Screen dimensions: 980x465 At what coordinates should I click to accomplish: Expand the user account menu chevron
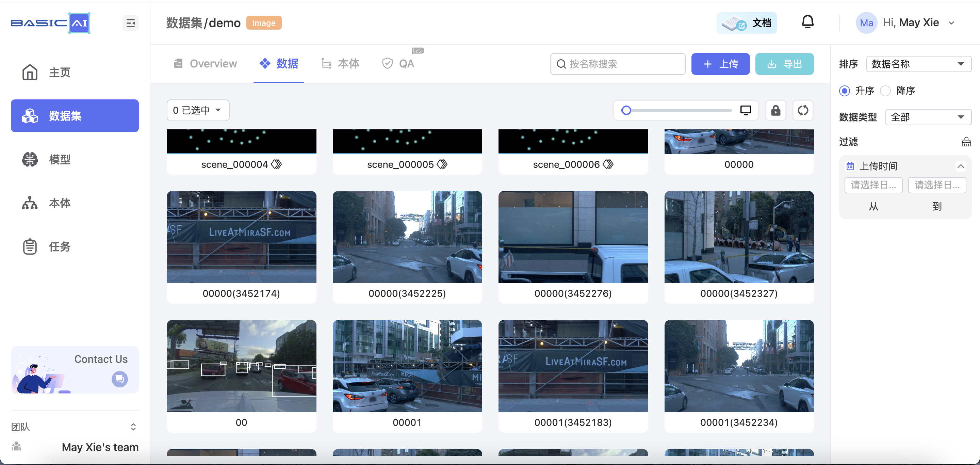[x=951, y=23]
